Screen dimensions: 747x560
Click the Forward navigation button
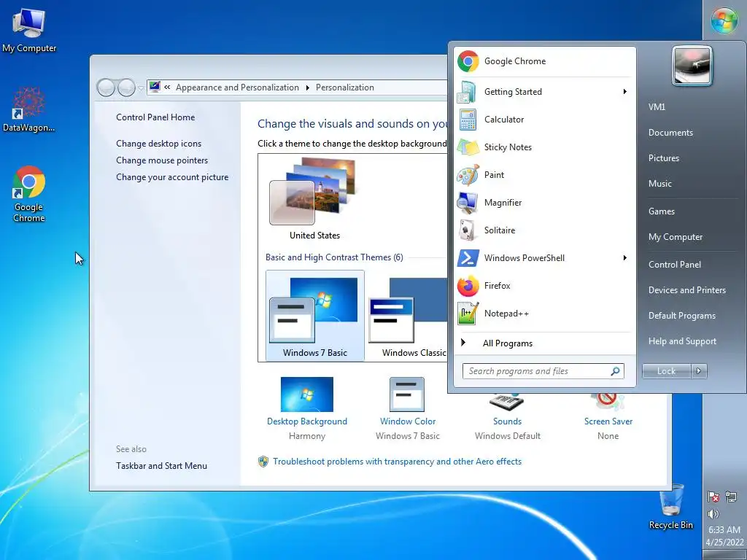[126, 87]
